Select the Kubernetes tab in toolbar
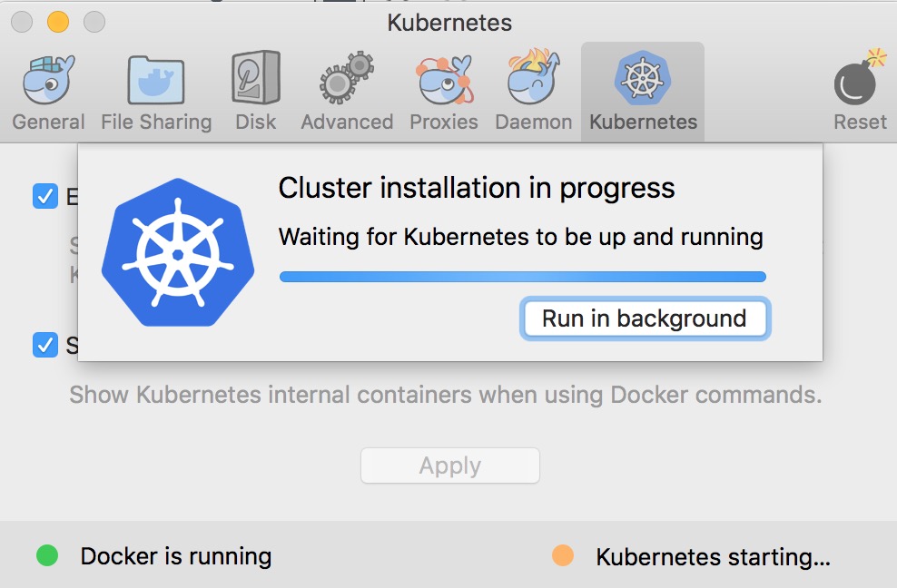The height and width of the screenshot is (588, 897). click(643, 92)
